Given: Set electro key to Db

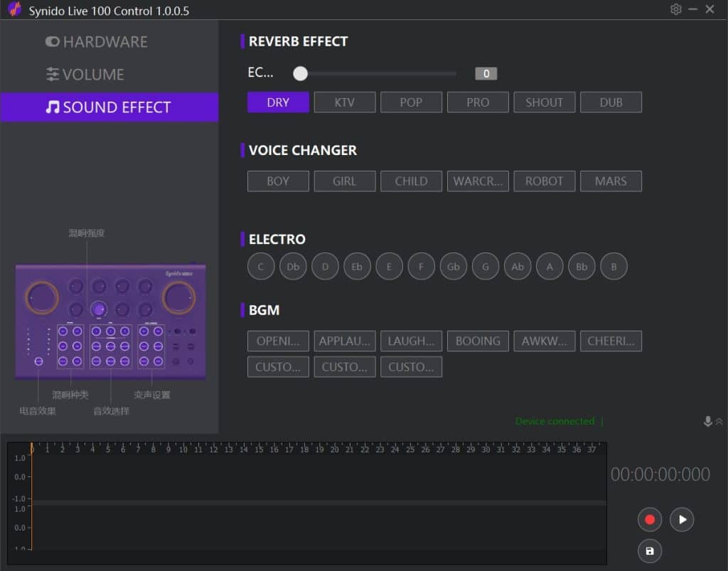Looking at the screenshot, I should [x=293, y=267].
